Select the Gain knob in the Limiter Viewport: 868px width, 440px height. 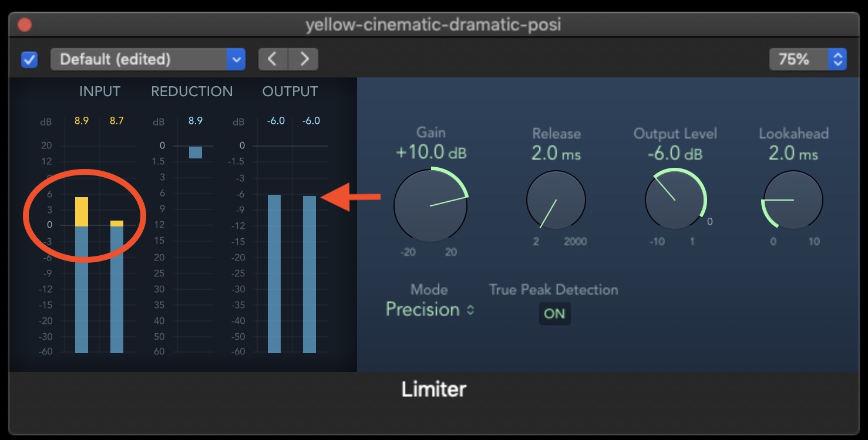click(x=430, y=205)
